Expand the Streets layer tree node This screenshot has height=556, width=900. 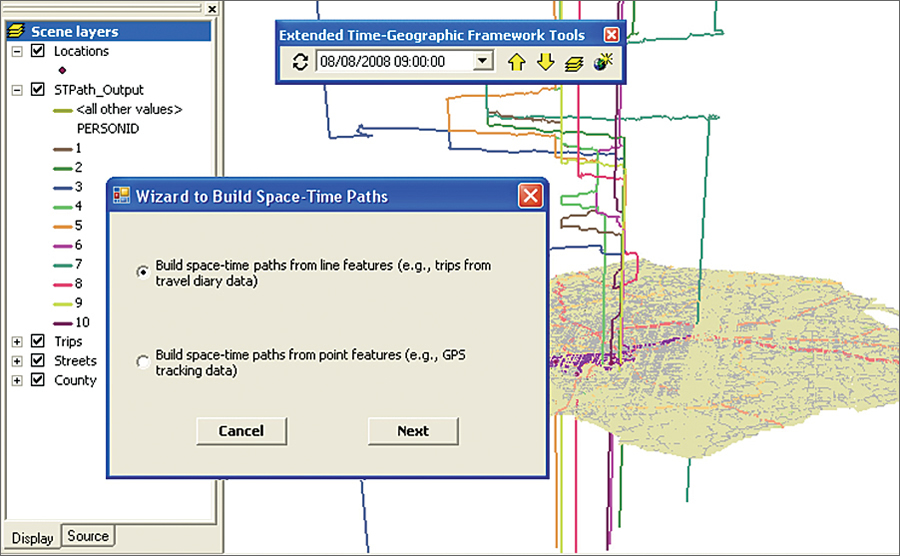(17, 361)
